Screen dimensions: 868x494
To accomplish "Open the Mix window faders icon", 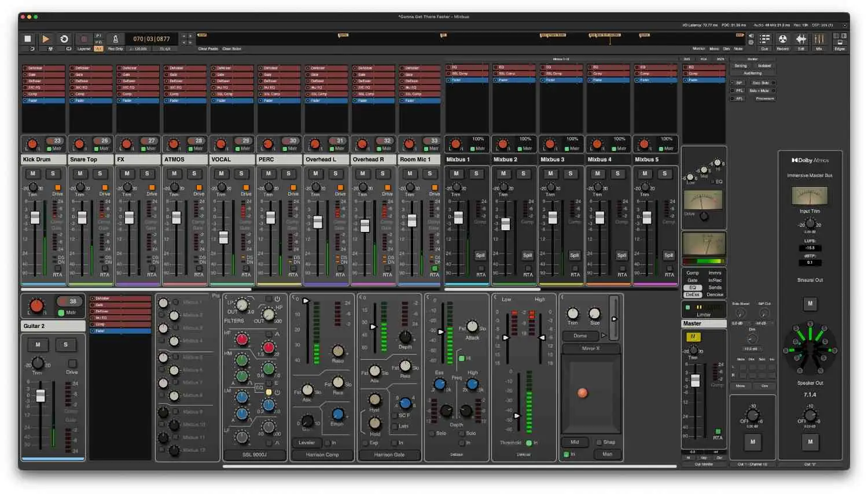I will click(819, 39).
